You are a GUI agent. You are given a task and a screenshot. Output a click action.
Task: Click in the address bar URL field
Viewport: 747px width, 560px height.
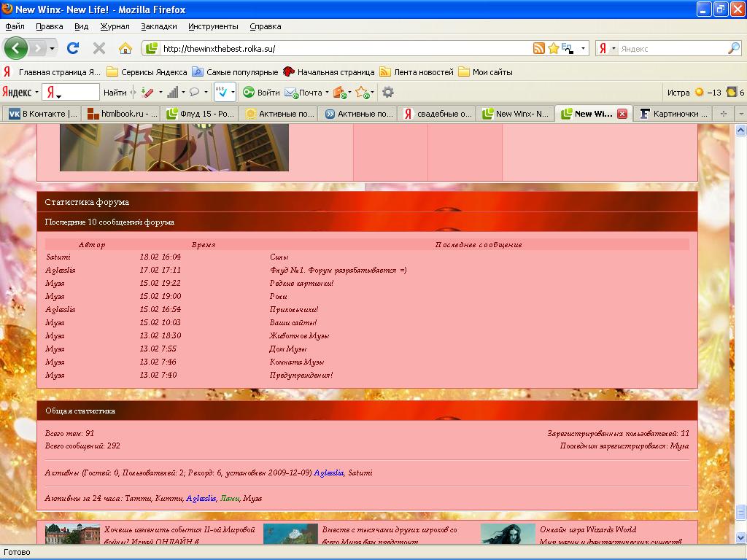click(x=343, y=48)
